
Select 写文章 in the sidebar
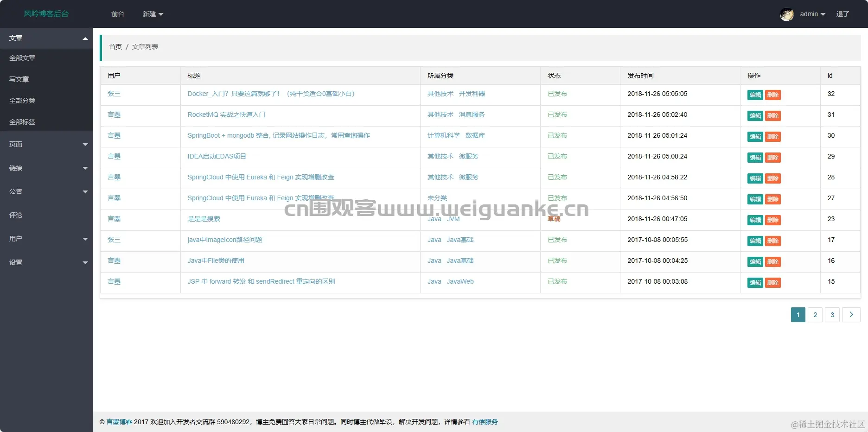coord(46,79)
